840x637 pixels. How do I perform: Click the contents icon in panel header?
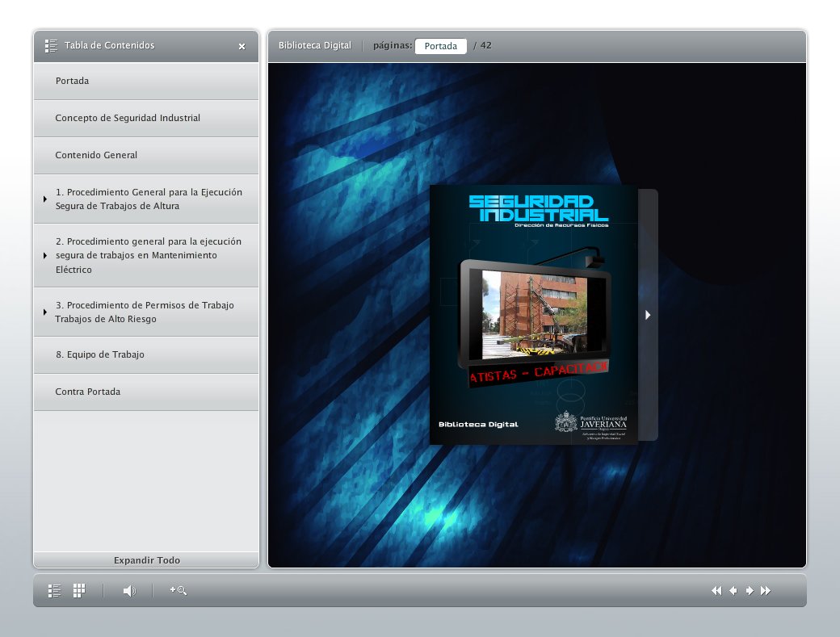(x=52, y=46)
